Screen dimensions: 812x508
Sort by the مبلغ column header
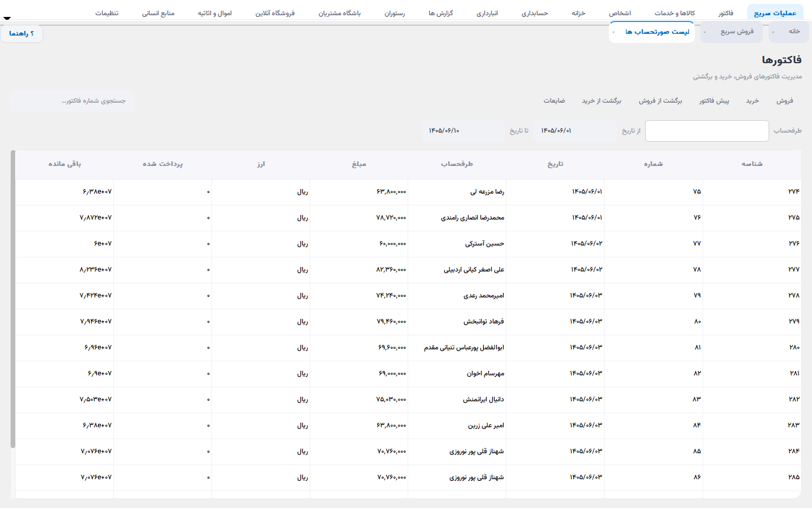[x=359, y=164]
